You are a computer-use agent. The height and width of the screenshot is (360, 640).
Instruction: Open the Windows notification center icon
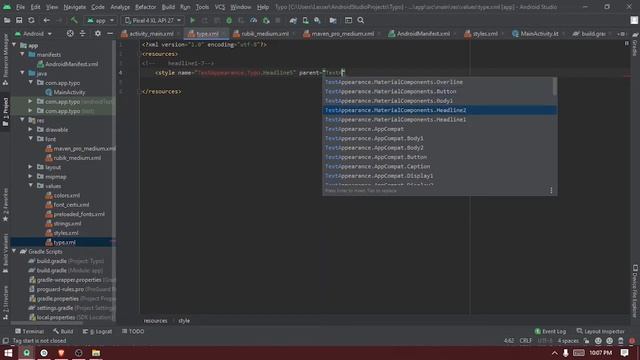[x=624, y=353]
